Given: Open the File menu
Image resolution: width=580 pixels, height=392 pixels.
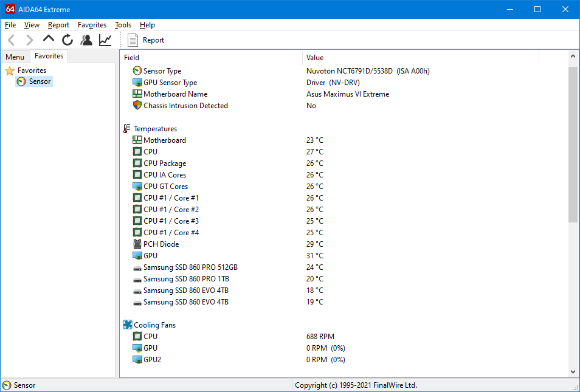Looking at the screenshot, I should (x=10, y=25).
